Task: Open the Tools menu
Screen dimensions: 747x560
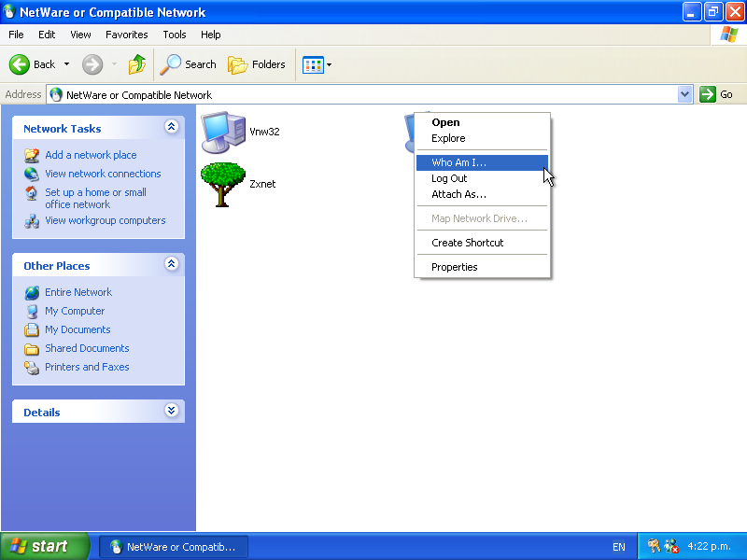Action: tap(175, 35)
